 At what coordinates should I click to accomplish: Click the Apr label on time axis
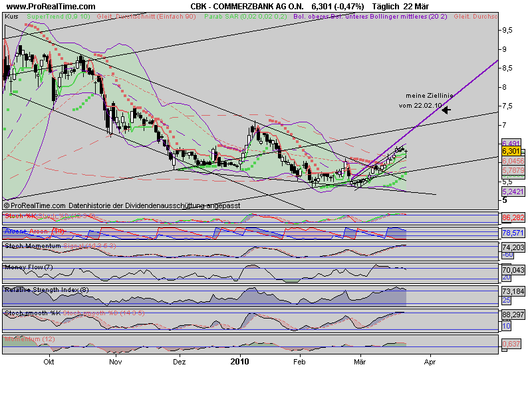tap(430, 362)
